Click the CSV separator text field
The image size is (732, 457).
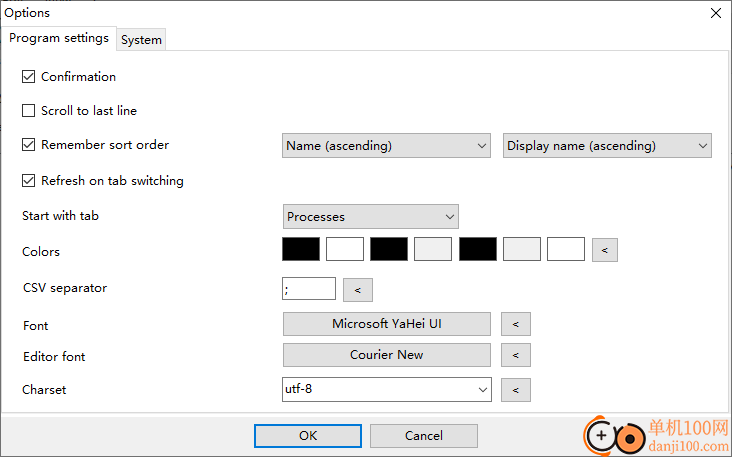click(309, 289)
